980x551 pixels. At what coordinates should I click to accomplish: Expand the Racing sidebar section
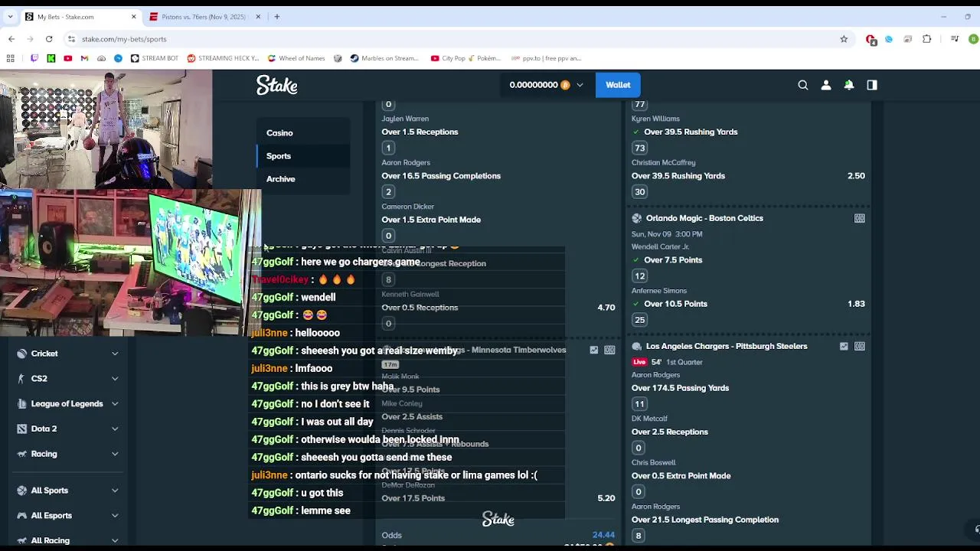point(115,454)
